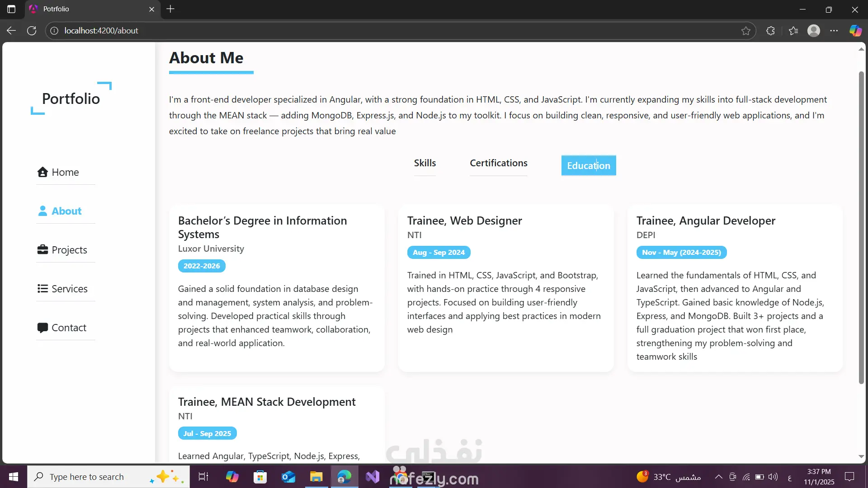
Task: Click the About person icon
Action: click(42, 211)
